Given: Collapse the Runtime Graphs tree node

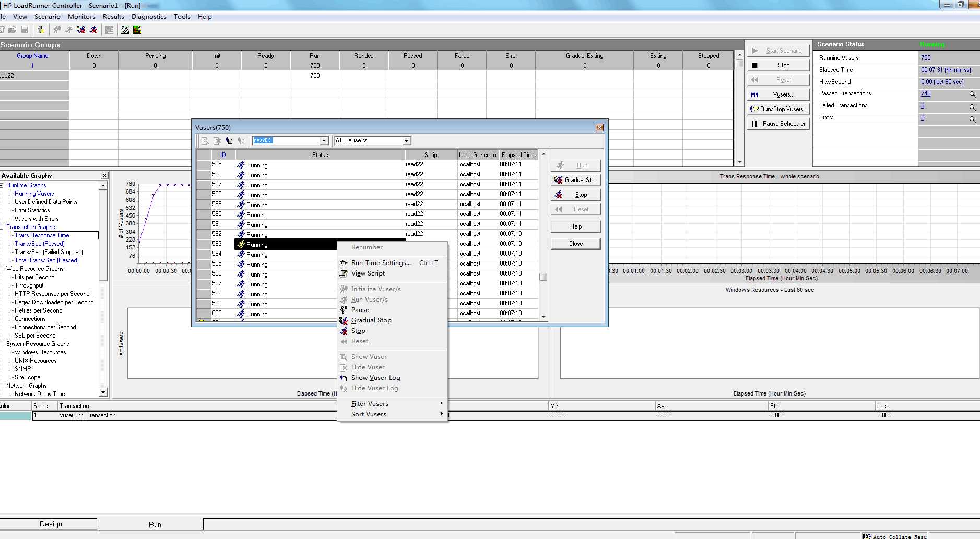Looking at the screenshot, I should (x=2, y=185).
